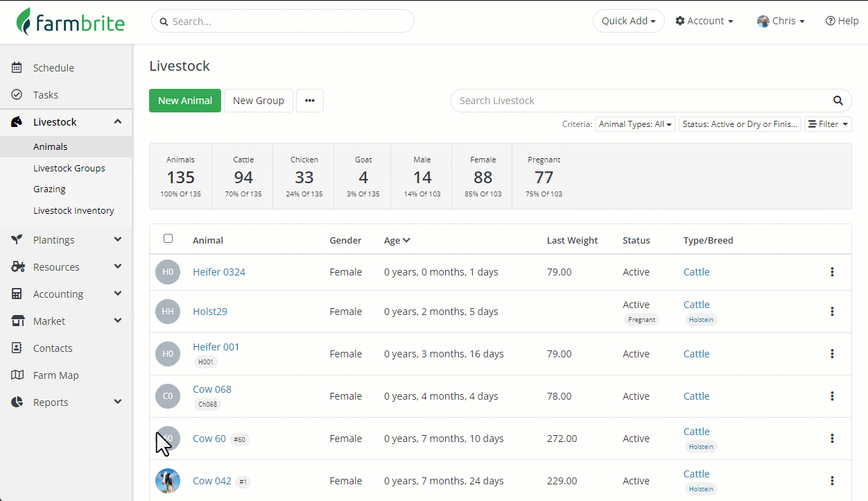Click the Accounting calculator icon

click(x=17, y=294)
